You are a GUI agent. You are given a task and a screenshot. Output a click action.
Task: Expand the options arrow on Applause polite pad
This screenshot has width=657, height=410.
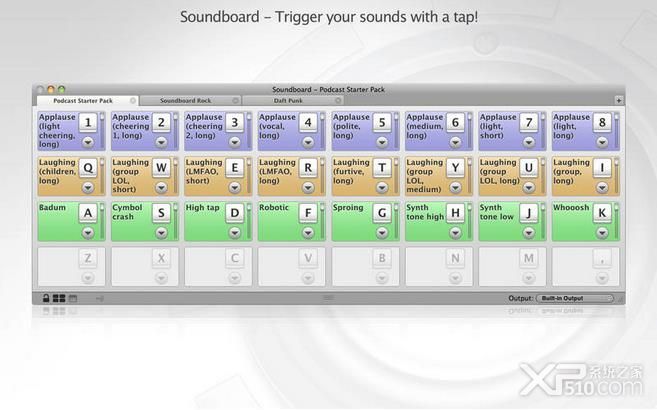382,142
